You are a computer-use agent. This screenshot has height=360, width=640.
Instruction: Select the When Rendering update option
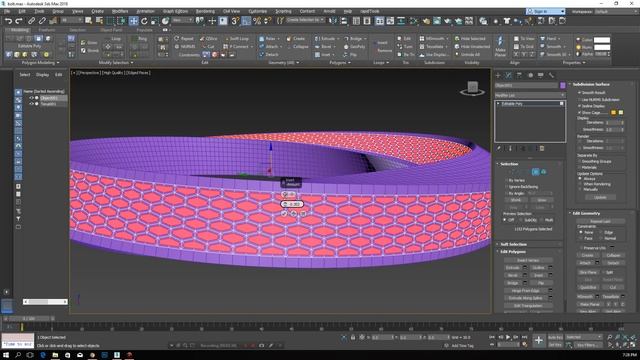coord(580,184)
